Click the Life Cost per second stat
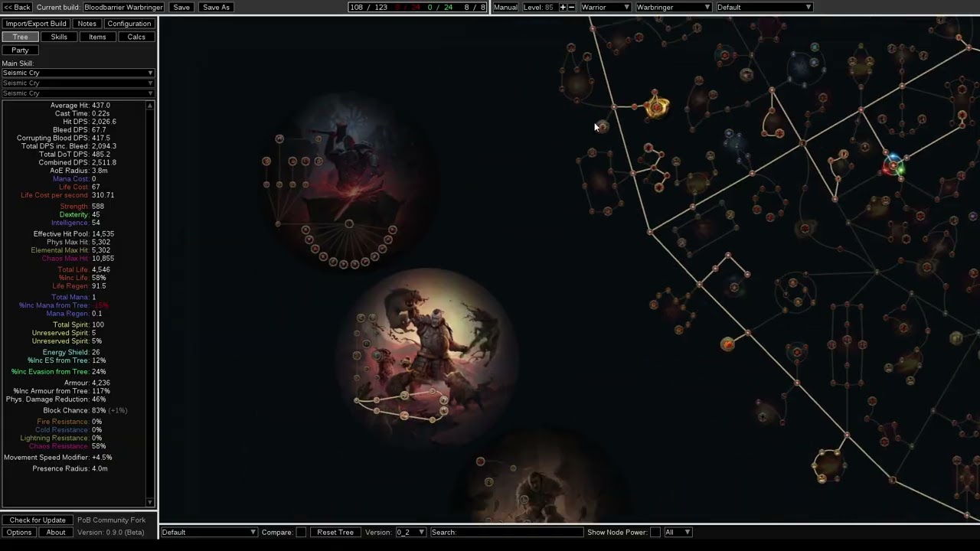980x551 pixels. pyautogui.click(x=67, y=195)
